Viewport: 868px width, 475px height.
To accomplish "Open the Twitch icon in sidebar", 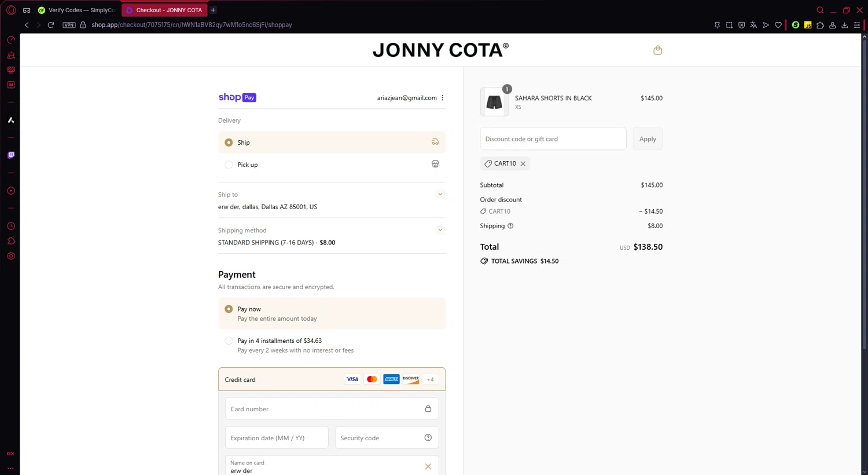I will coord(10,155).
